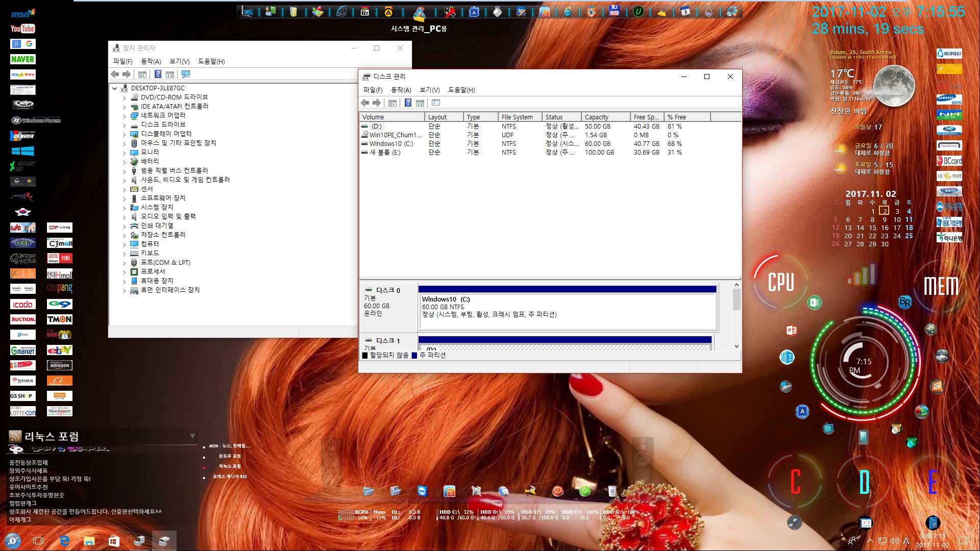Screen dimensions: 980x551
Task: Click the blue help icon in Disk Management toolbar
Action: (x=408, y=103)
